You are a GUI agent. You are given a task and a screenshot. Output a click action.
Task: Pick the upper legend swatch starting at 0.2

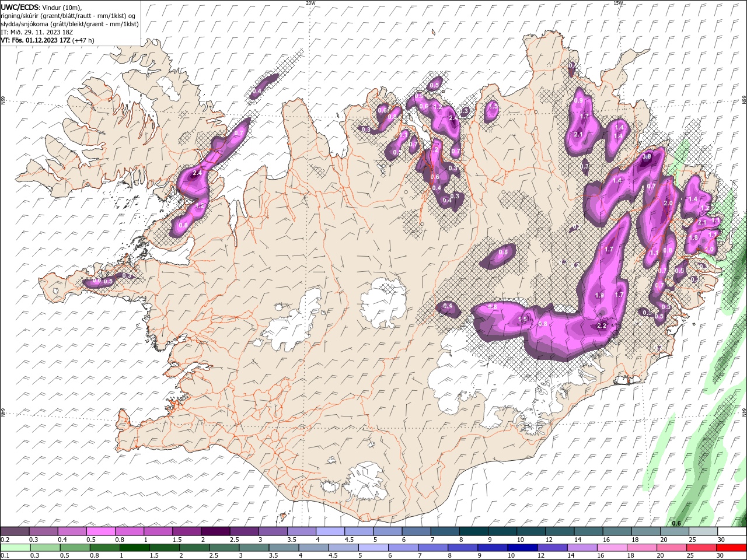click(x=15, y=531)
